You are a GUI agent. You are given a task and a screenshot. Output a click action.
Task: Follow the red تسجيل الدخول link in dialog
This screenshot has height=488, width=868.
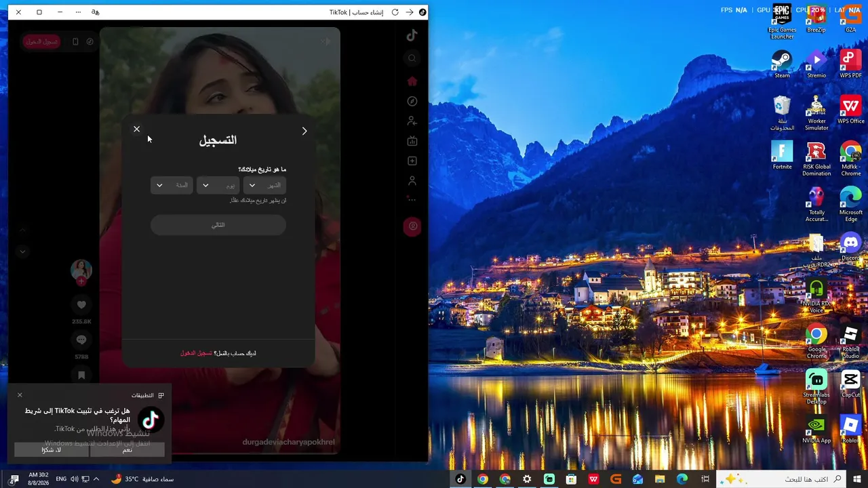(196, 353)
